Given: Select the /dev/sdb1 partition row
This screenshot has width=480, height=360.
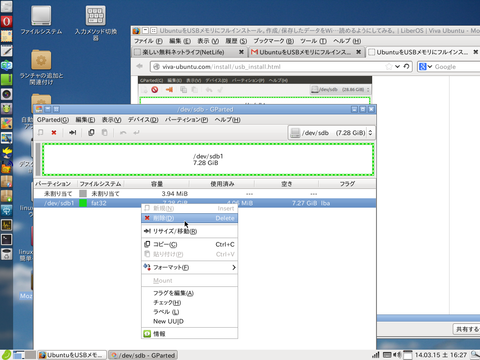Looking at the screenshot, I should click(x=205, y=203).
